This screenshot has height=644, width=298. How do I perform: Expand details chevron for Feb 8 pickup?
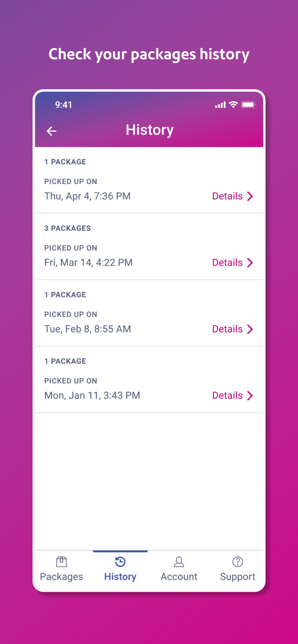tap(250, 329)
